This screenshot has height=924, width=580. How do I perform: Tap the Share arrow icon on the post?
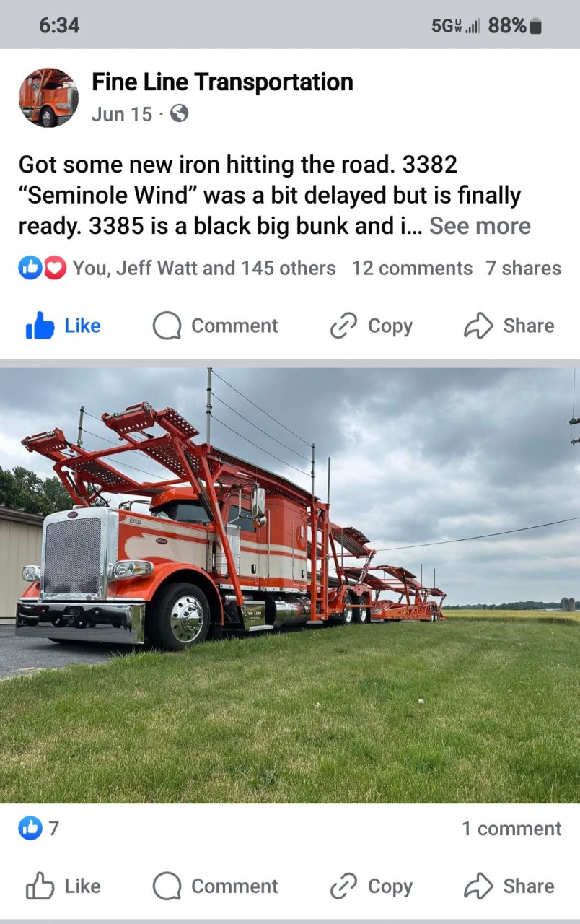[478, 326]
